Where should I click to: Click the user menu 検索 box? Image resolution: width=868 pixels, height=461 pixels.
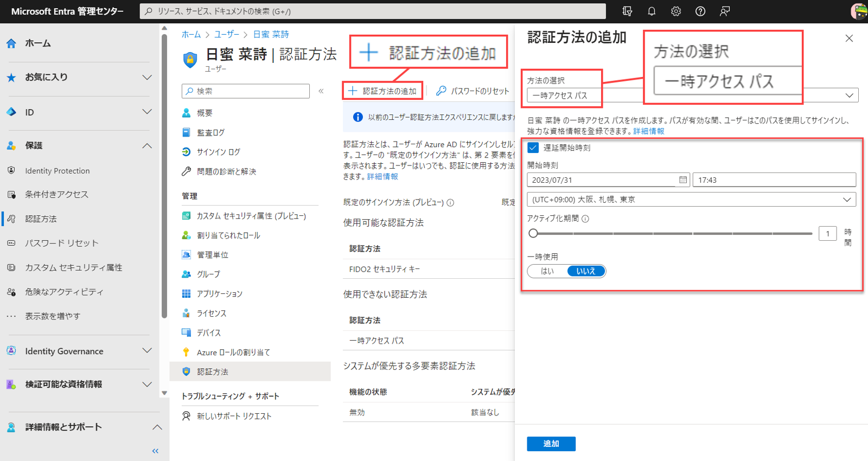click(x=246, y=91)
